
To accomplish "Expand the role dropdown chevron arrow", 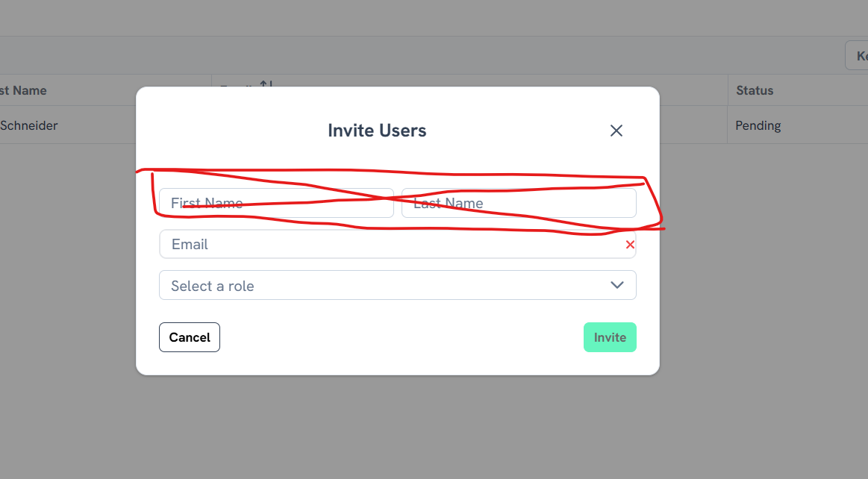I will [x=616, y=285].
